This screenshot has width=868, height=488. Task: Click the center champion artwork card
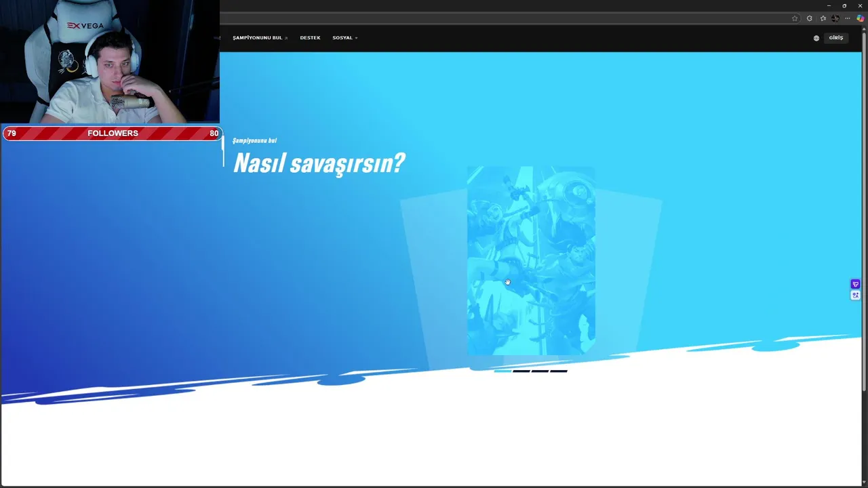(531, 261)
